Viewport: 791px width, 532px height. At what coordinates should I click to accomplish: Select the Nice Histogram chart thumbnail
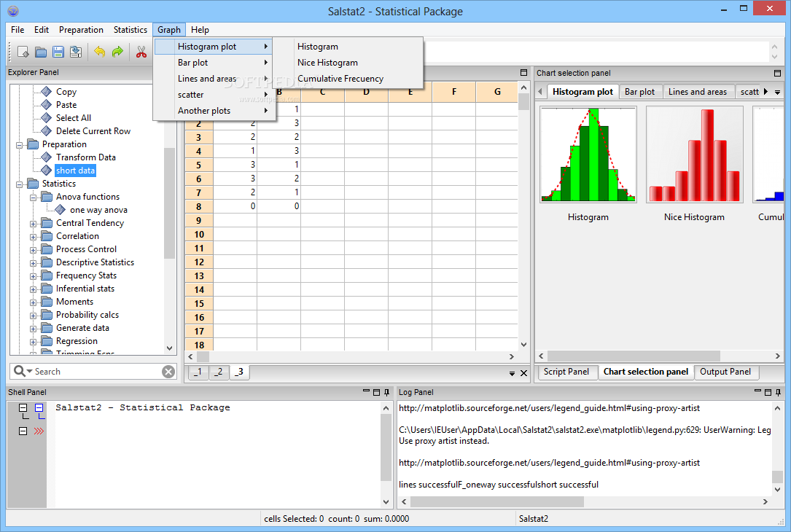694,154
